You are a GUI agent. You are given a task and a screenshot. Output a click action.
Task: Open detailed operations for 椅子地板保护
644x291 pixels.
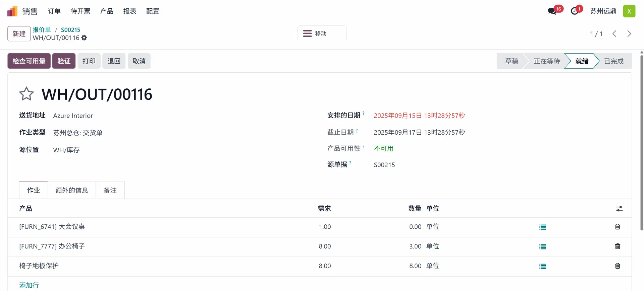point(542,266)
